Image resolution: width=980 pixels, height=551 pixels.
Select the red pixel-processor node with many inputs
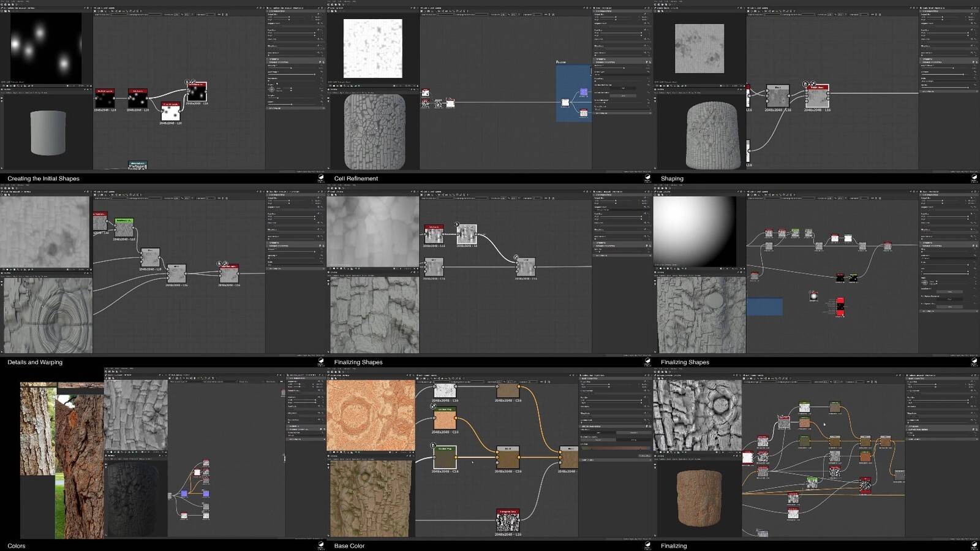coord(840,306)
